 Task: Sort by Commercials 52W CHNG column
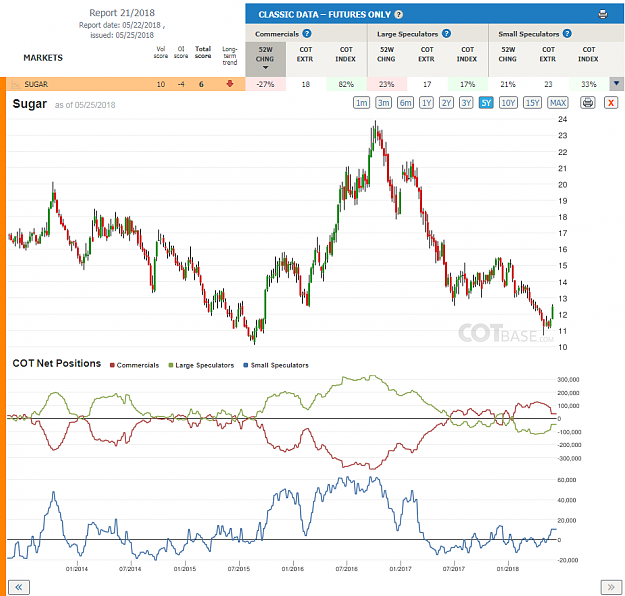tap(265, 59)
